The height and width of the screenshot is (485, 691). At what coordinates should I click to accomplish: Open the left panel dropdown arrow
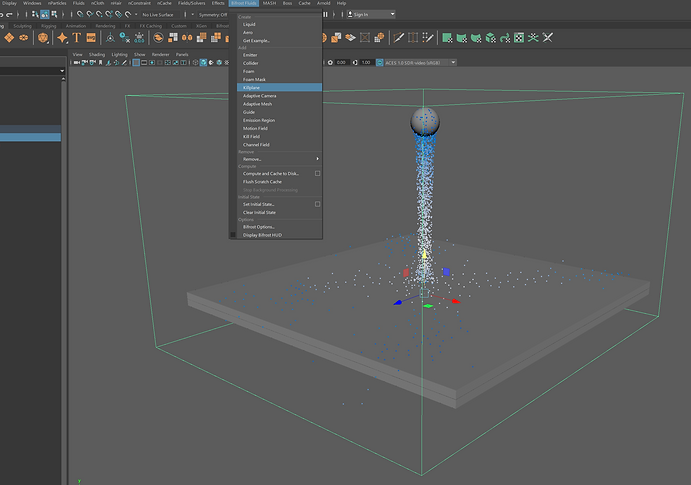tap(62, 71)
